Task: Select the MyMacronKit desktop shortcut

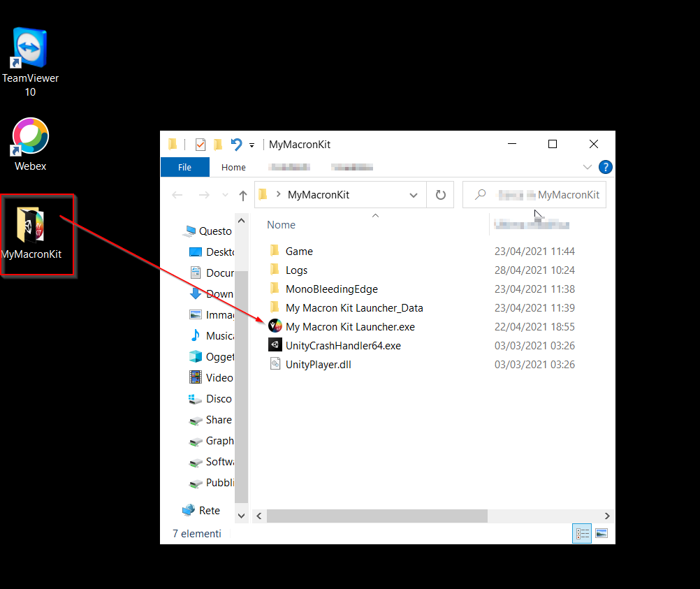Action: tap(31, 234)
